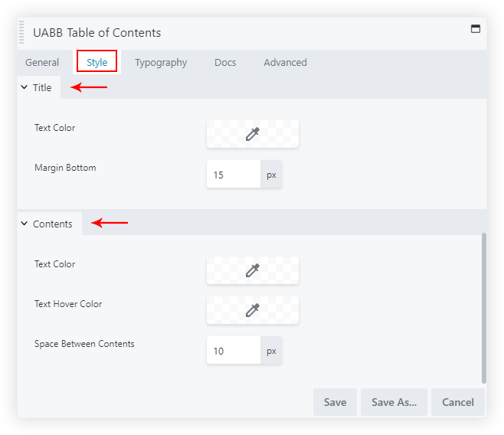Go to the Advanced tab
Image resolution: width=504 pixels, height=435 pixels.
pos(285,63)
